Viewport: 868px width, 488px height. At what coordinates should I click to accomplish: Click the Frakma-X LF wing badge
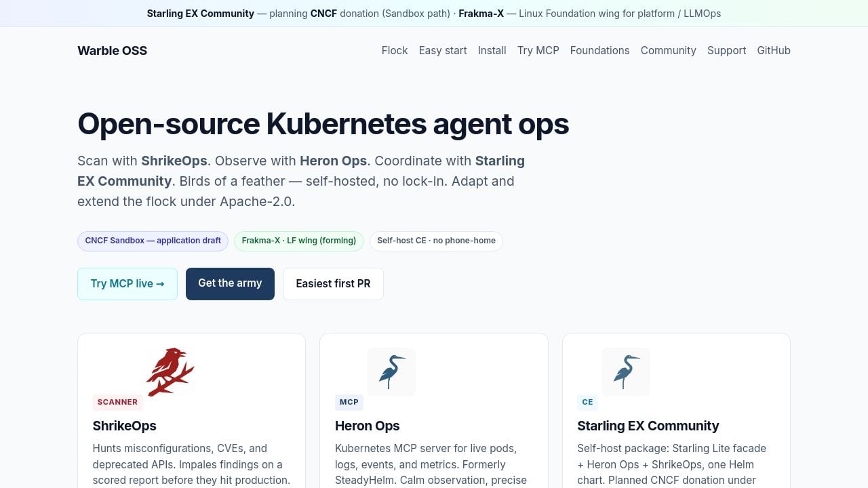299,241
